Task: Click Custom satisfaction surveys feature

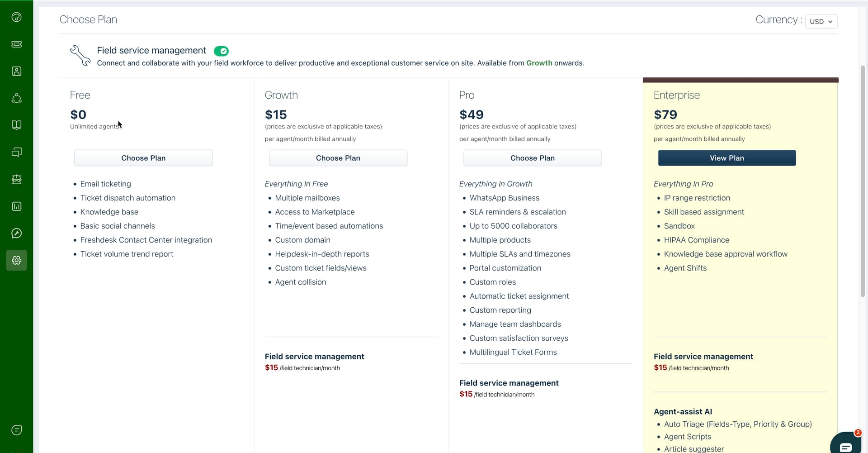Action: [519, 338]
